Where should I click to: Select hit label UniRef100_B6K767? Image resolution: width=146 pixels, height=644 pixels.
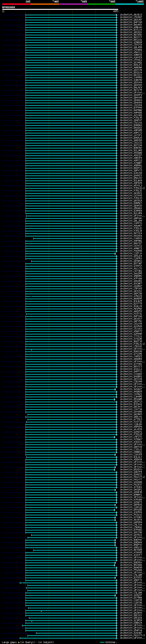point(131,244)
